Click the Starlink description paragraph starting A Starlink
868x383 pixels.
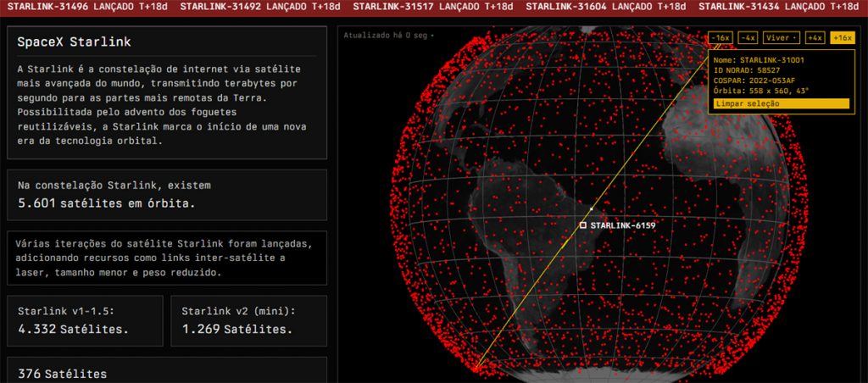(x=162, y=104)
